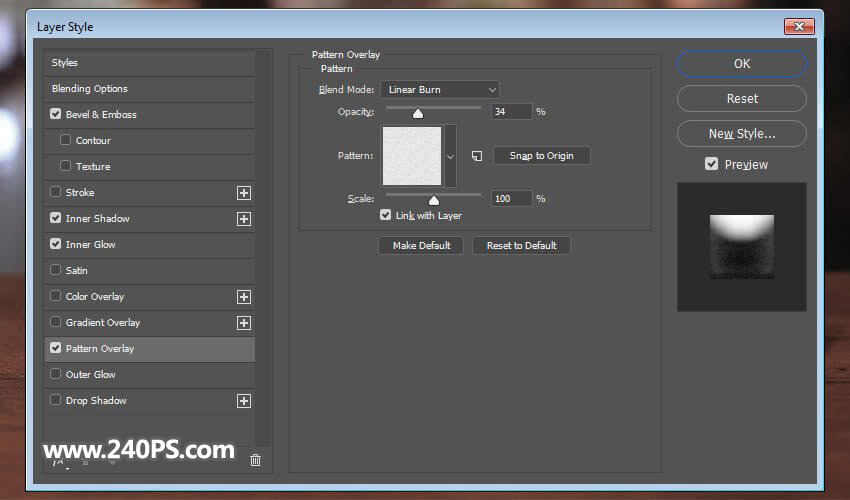The image size is (850, 500).
Task: Open the Inner Glow settings row label
Action: pyautogui.click(x=91, y=245)
